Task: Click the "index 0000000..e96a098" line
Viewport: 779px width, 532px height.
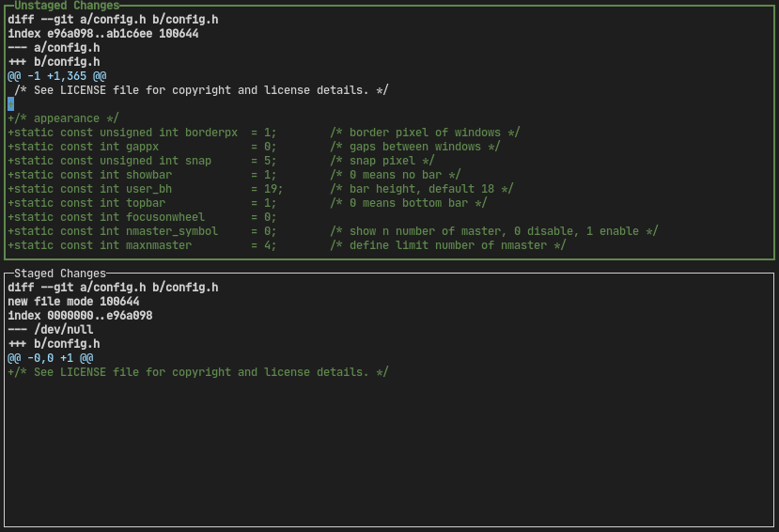Action: [x=80, y=316]
